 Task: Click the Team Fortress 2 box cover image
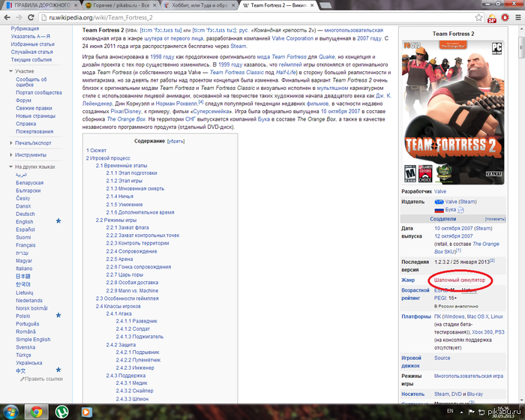pos(453,112)
